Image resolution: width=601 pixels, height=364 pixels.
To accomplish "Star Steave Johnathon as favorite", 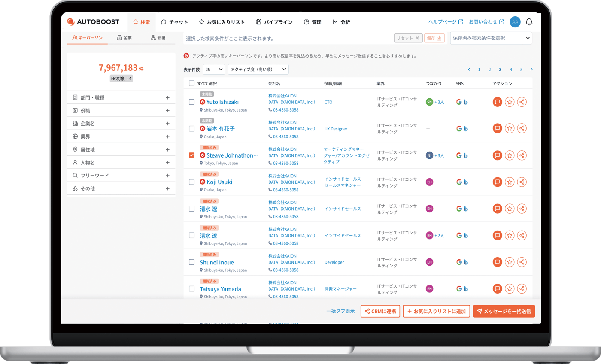I will 510,155.
